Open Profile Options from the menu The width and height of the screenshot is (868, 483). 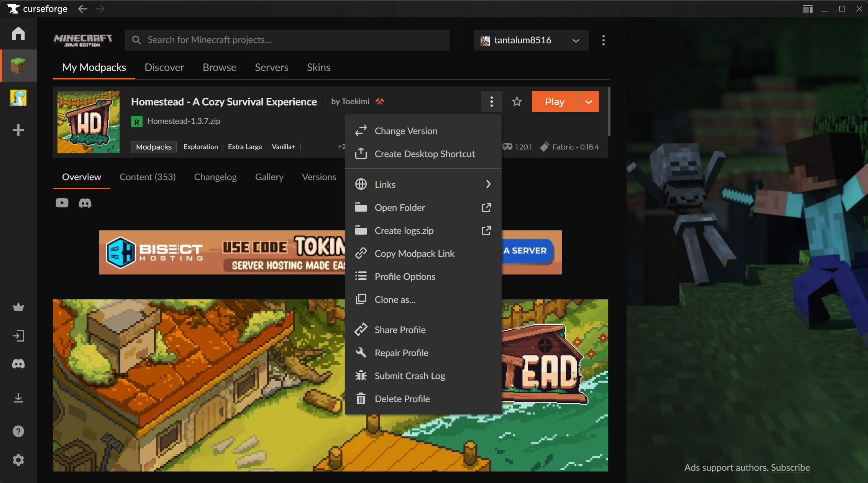coord(423,276)
